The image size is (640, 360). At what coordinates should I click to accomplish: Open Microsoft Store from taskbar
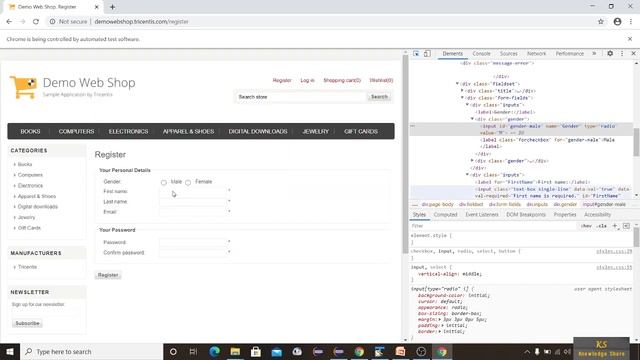click(x=256, y=351)
